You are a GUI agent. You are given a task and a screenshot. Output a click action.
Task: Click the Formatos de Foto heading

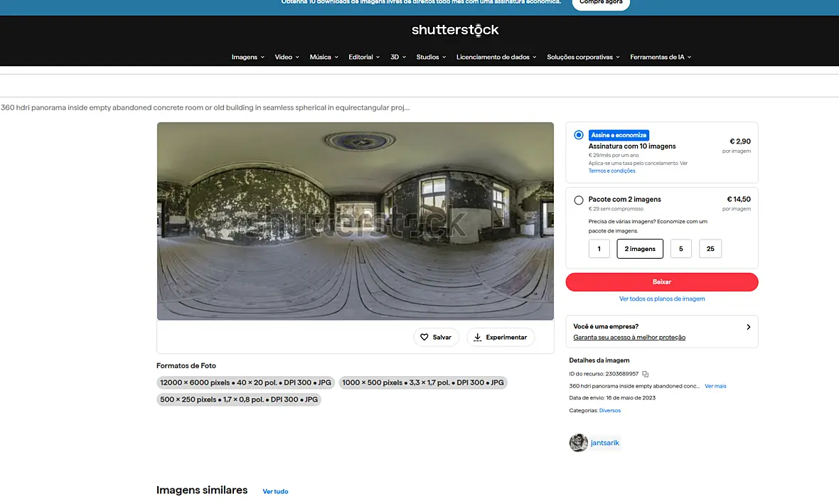coord(186,365)
